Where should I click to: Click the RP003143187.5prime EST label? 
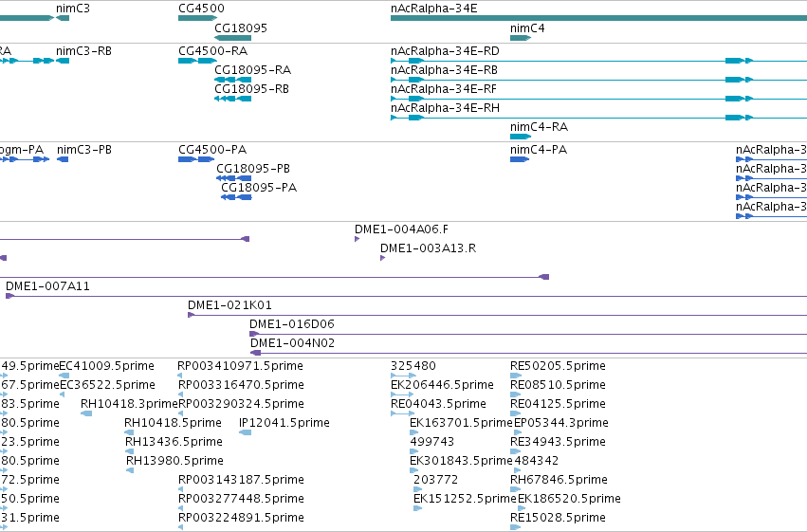coord(241,480)
